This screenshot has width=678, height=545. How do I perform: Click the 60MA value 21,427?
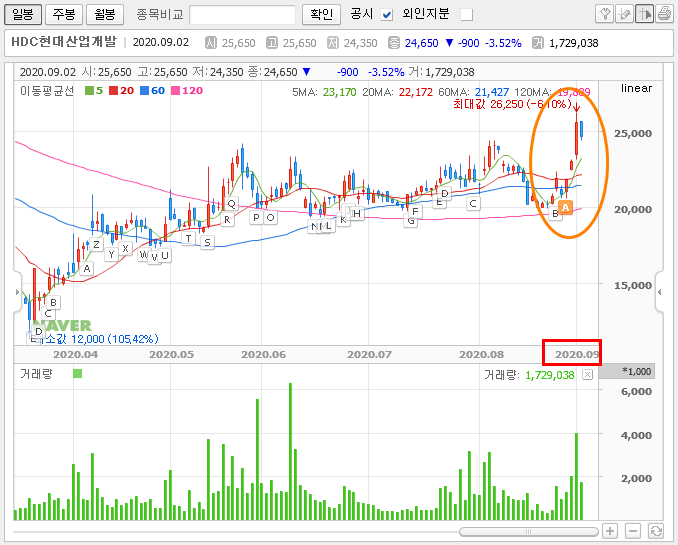(x=492, y=92)
